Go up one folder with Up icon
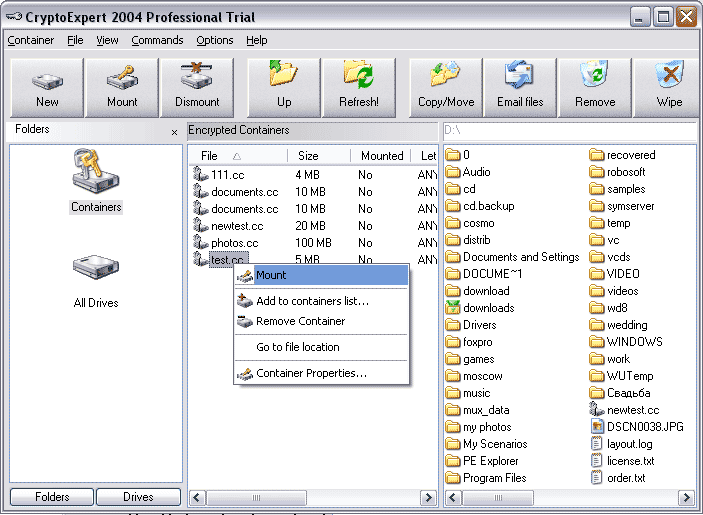 [284, 87]
